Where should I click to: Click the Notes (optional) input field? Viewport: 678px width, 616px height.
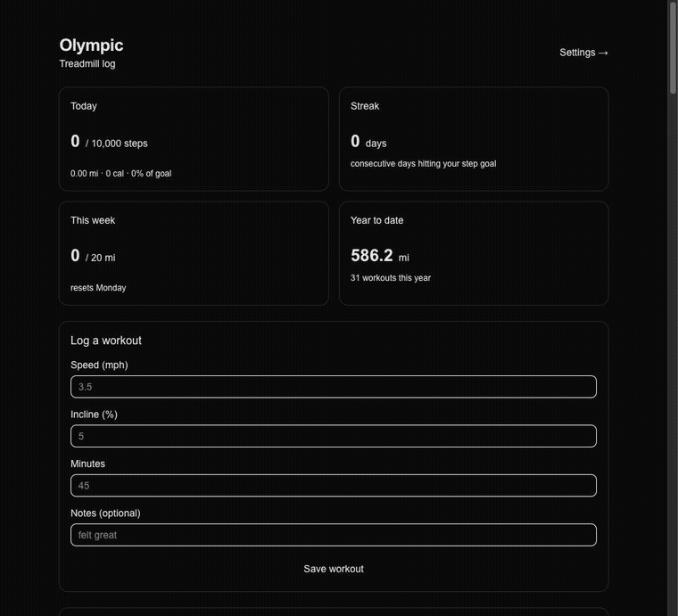[x=334, y=535]
